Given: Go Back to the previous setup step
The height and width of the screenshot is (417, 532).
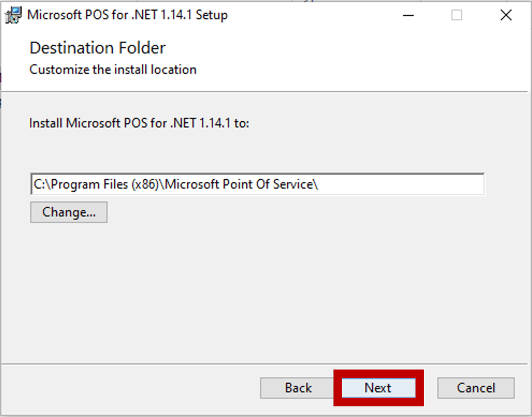Looking at the screenshot, I should click(298, 388).
